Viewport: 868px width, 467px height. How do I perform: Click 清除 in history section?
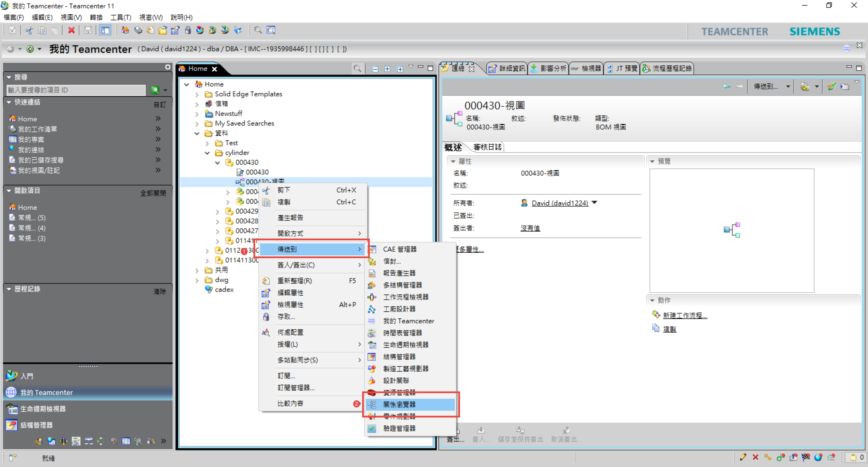159,291
